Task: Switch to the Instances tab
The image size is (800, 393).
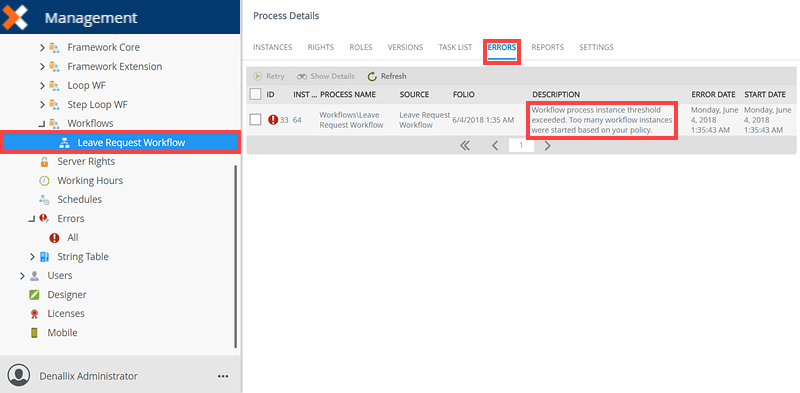Action: 272,47
